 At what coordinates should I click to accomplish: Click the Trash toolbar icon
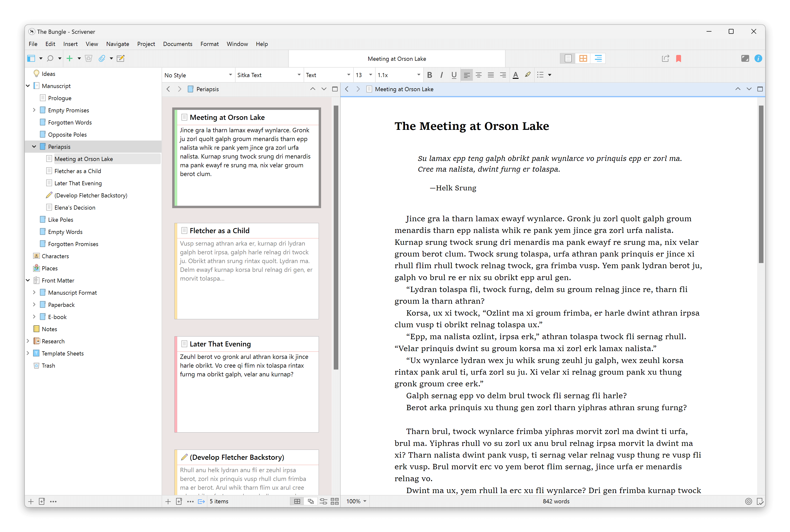tap(89, 58)
